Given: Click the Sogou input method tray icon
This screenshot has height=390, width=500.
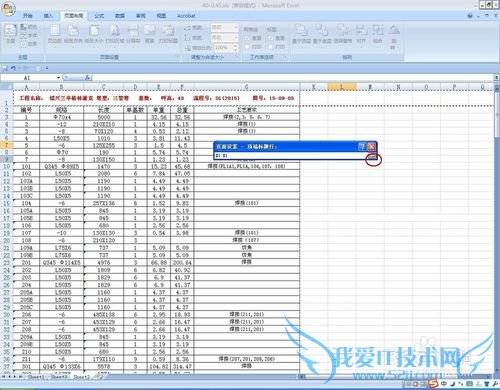Looking at the screenshot, I should tap(433, 383).
